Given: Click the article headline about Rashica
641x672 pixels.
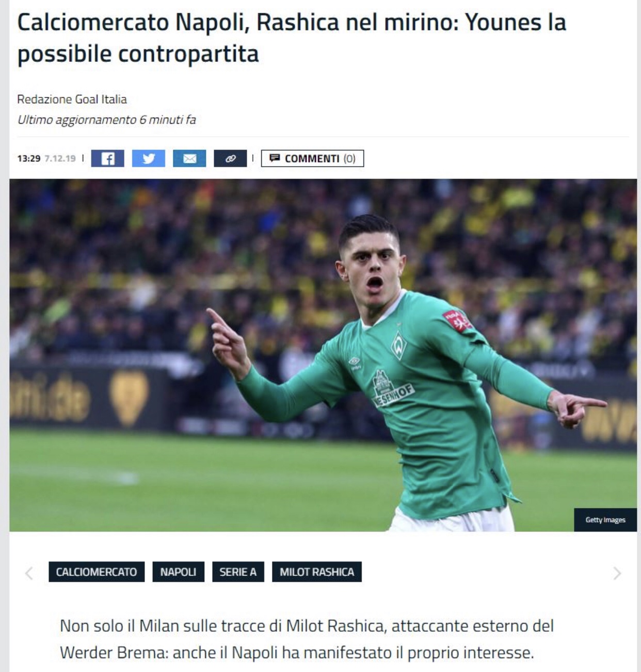Looking at the screenshot, I should [292, 38].
